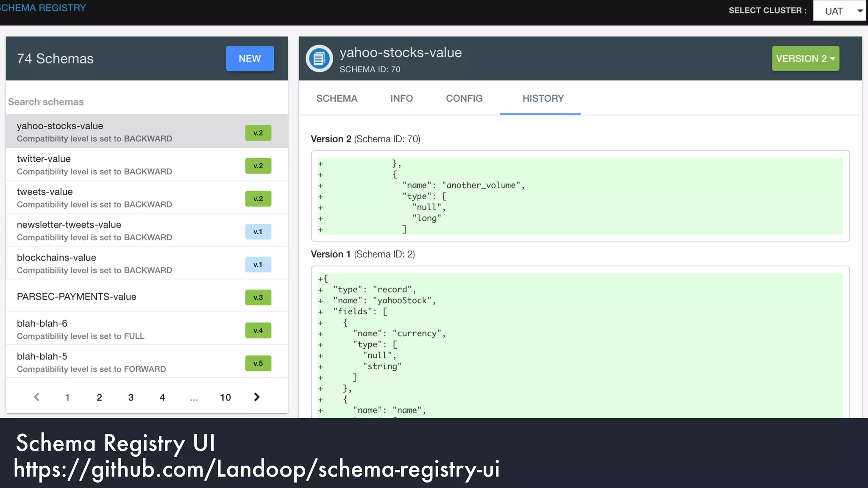
Task: Switch to the SCHEMA tab
Action: tap(337, 98)
